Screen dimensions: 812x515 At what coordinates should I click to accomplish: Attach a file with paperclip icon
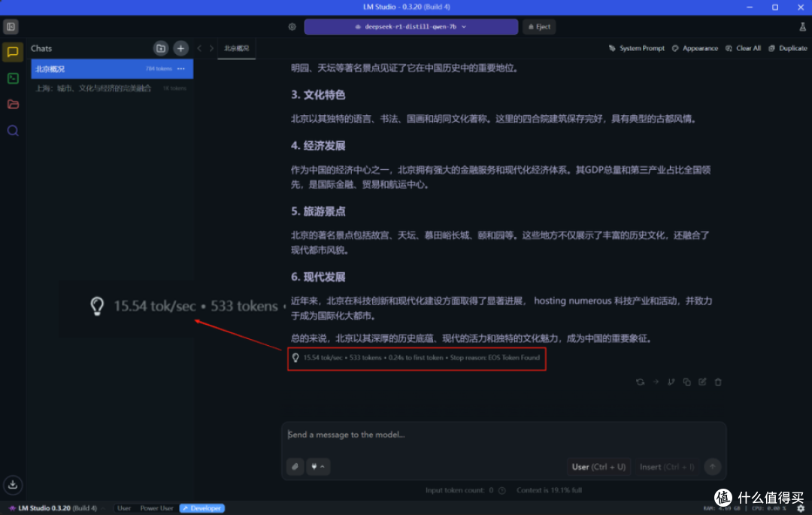tap(295, 467)
